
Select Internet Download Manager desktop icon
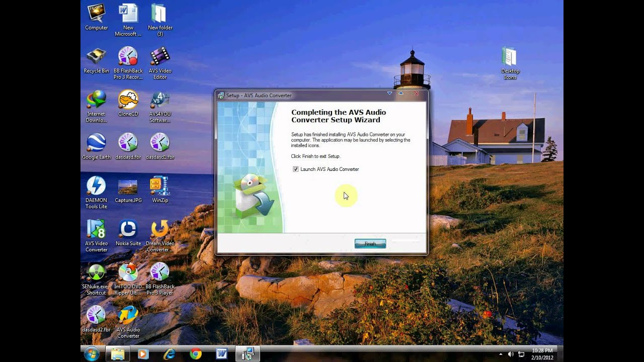96,107
